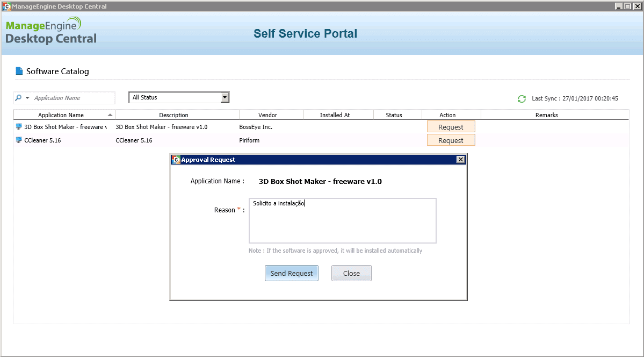The height and width of the screenshot is (357, 644).
Task: Request CCleaner 5.16 software
Action: pyautogui.click(x=451, y=140)
